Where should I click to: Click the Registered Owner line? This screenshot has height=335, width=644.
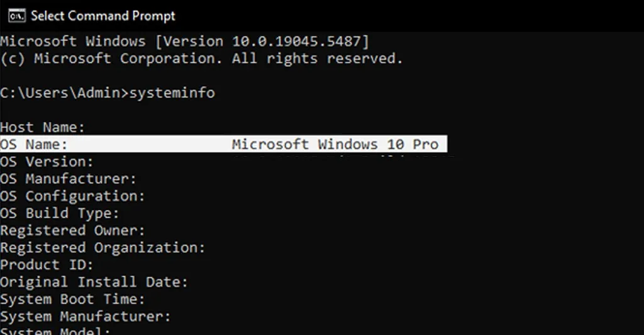[72, 231]
